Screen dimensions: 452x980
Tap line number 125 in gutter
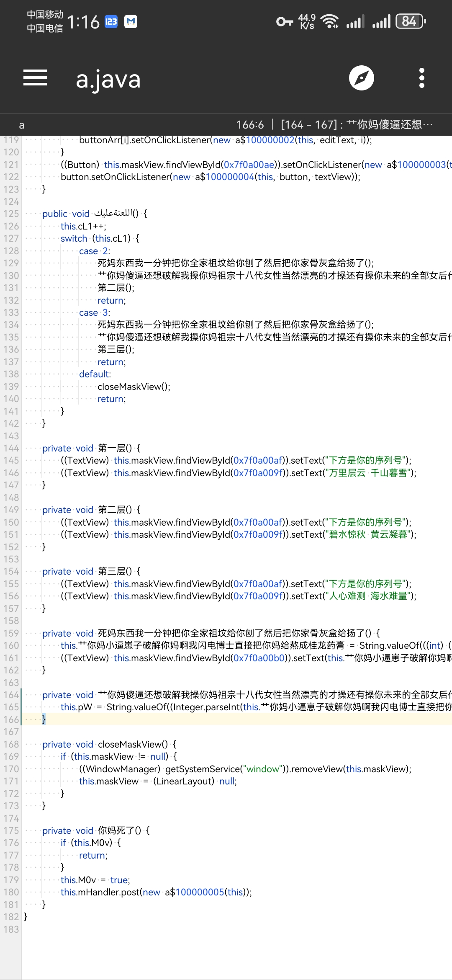pyautogui.click(x=11, y=214)
